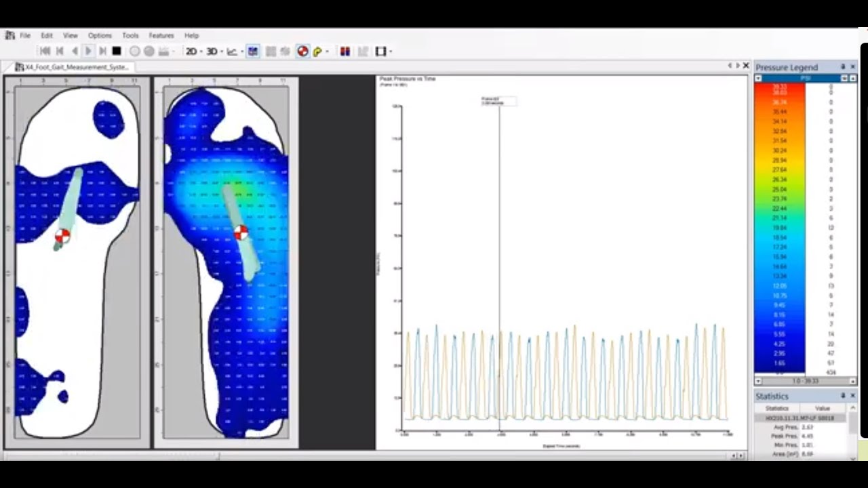Pin the Statistics panel

[843, 396]
